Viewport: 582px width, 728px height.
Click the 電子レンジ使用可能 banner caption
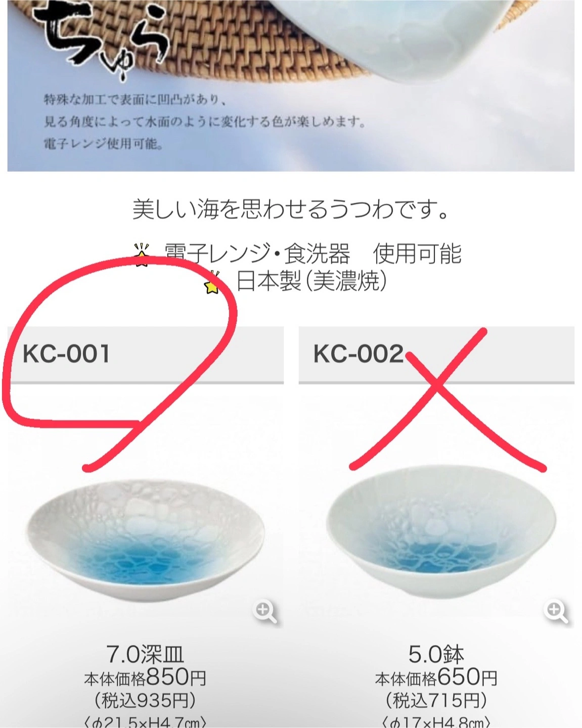tap(103, 144)
